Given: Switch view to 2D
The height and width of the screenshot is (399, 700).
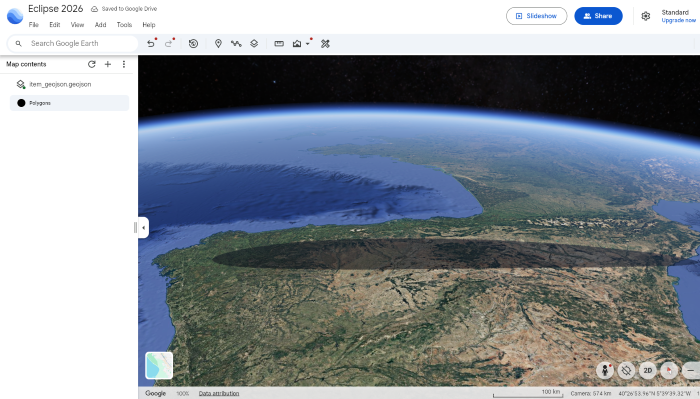Looking at the screenshot, I should pos(648,370).
